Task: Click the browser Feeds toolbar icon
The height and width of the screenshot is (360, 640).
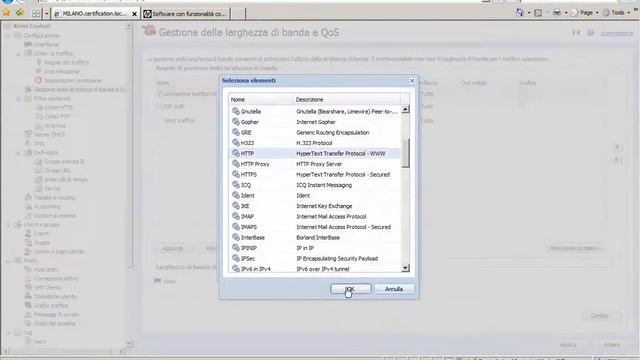Action: (538, 13)
